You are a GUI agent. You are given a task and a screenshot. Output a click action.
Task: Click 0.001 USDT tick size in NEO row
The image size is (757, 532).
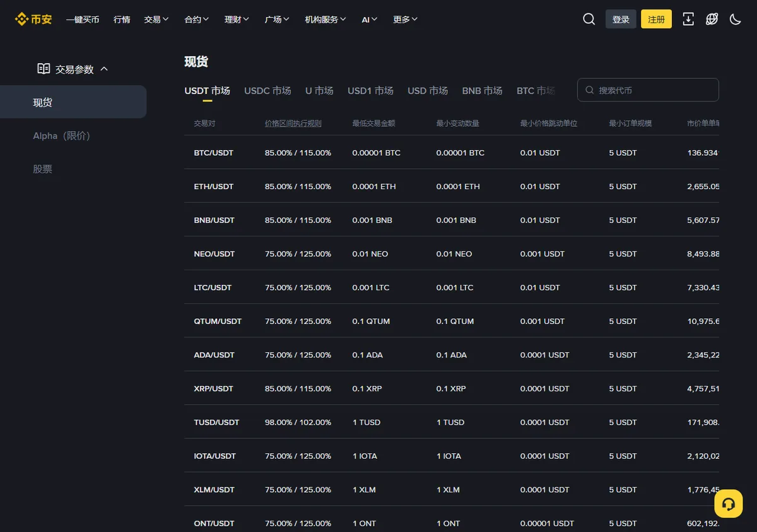543,254
